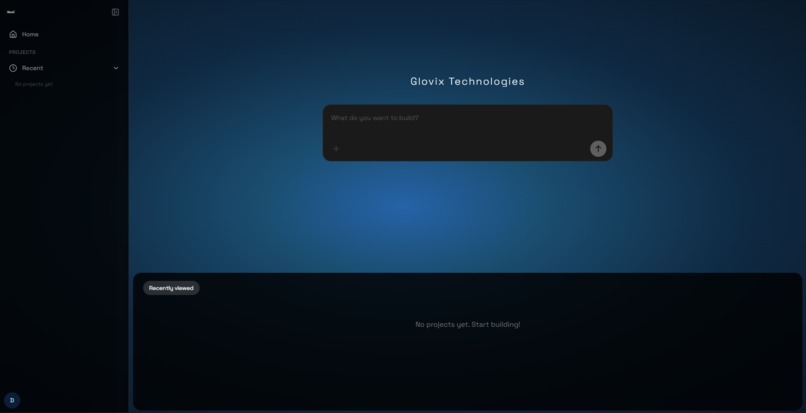Click the "No projects yet. Start building!" text
Image resolution: width=806 pixels, height=413 pixels.
pos(467,325)
